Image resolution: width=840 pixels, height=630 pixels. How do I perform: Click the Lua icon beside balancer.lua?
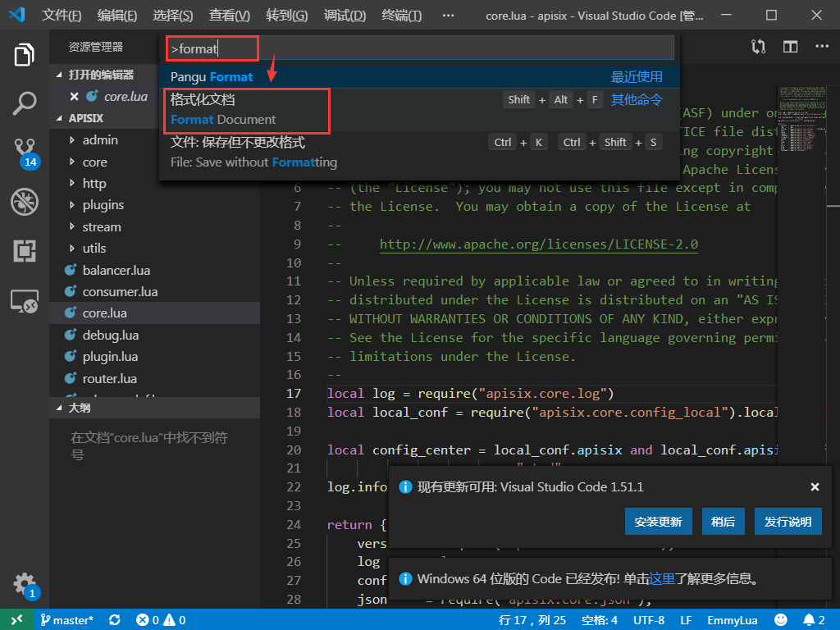(x=71, y=270)
